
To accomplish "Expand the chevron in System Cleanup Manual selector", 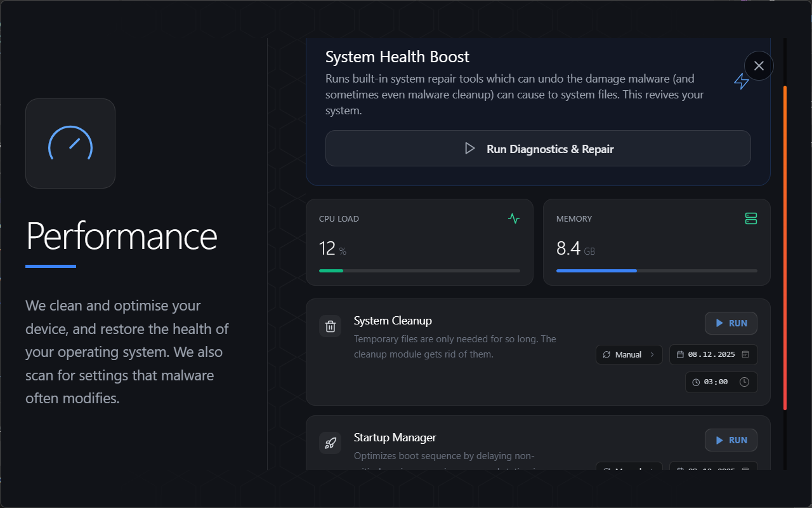I will 652,354.
